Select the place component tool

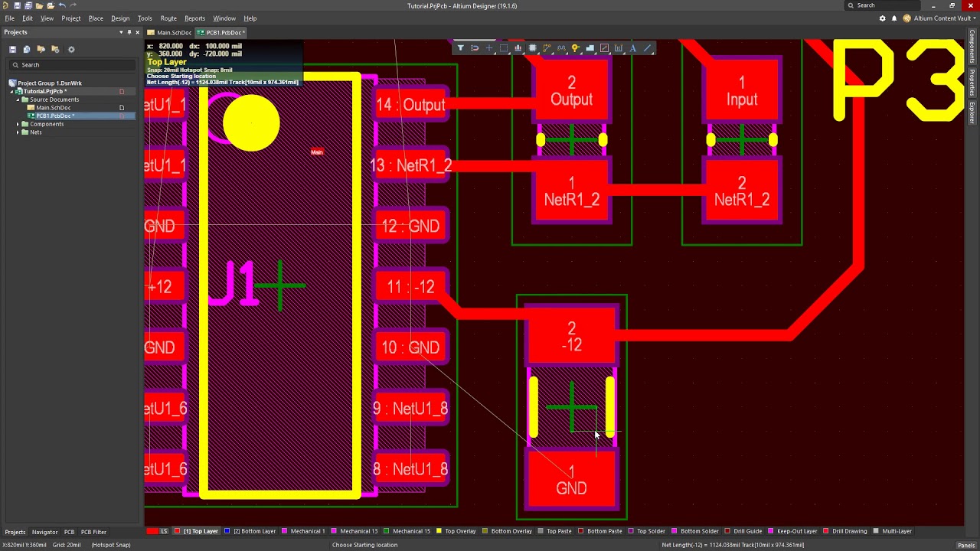(x=533, y=48)
